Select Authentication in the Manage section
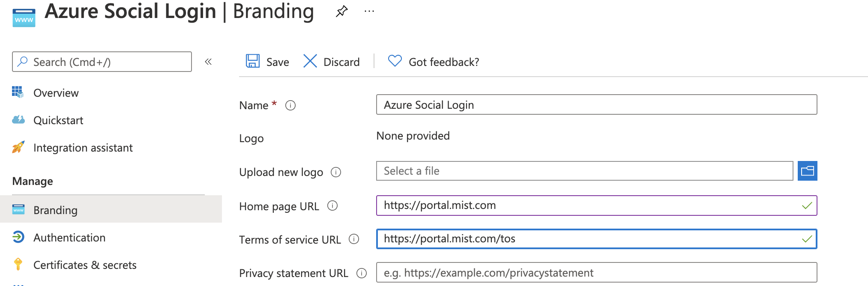 point(69,238)
